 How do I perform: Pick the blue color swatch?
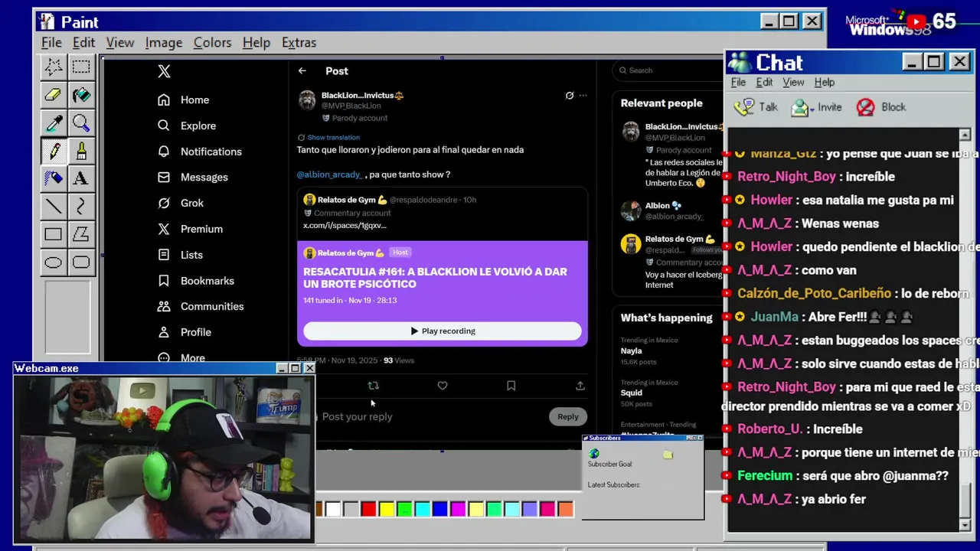tap(439, 509)
